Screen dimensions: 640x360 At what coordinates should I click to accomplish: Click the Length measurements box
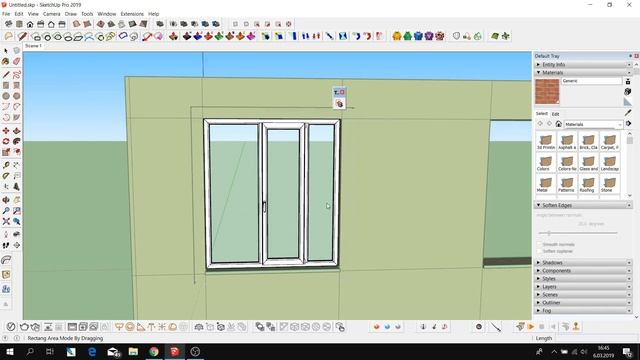[595, 338]
